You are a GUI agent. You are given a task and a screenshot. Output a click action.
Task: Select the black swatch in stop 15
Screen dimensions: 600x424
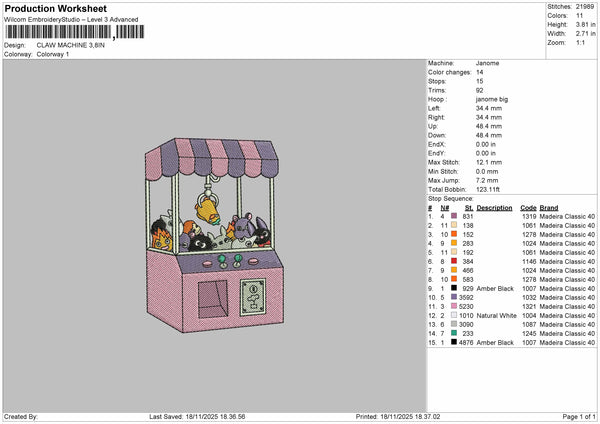click(454, 342)
